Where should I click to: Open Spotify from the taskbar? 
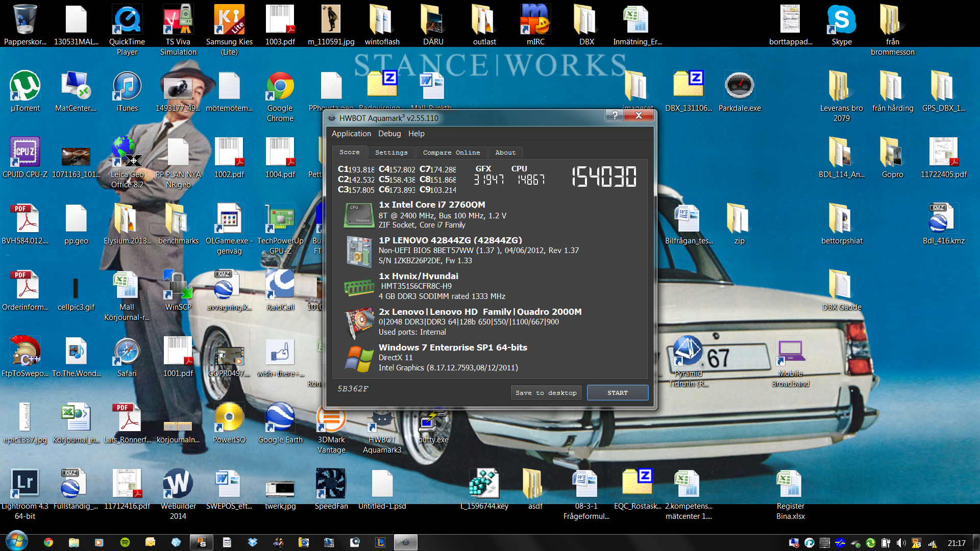click(125, 542)
